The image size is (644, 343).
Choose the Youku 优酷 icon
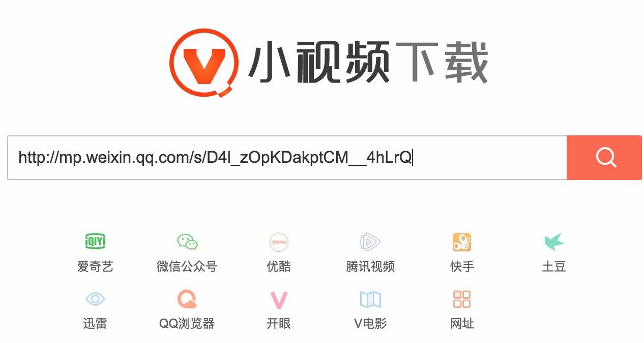[x=279, y=242]
